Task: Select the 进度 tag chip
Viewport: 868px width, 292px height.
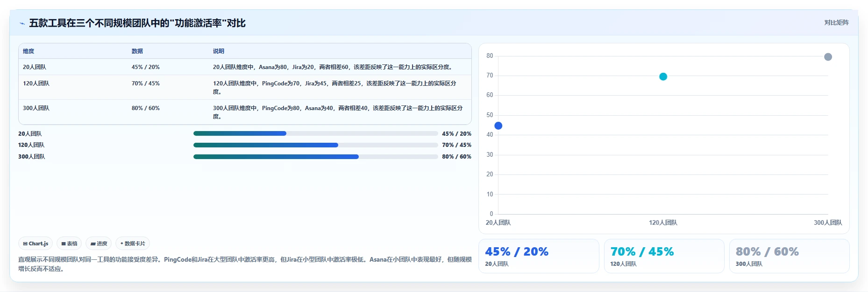Action: [99, 243]
